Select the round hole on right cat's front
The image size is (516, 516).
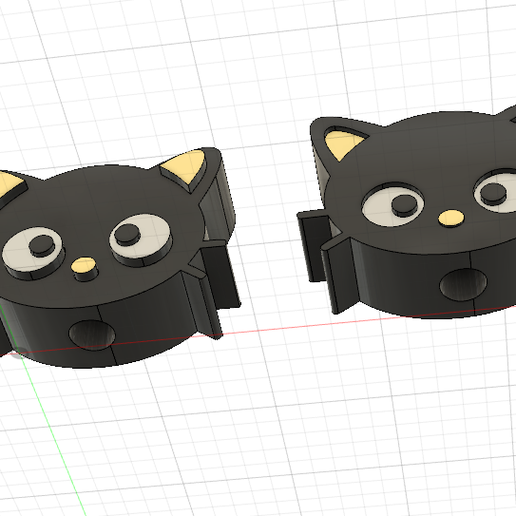(x=463, y=284)
